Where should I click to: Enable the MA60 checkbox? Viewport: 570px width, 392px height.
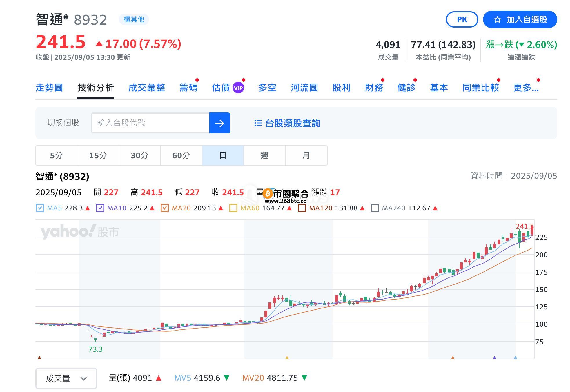pos(233,208)
